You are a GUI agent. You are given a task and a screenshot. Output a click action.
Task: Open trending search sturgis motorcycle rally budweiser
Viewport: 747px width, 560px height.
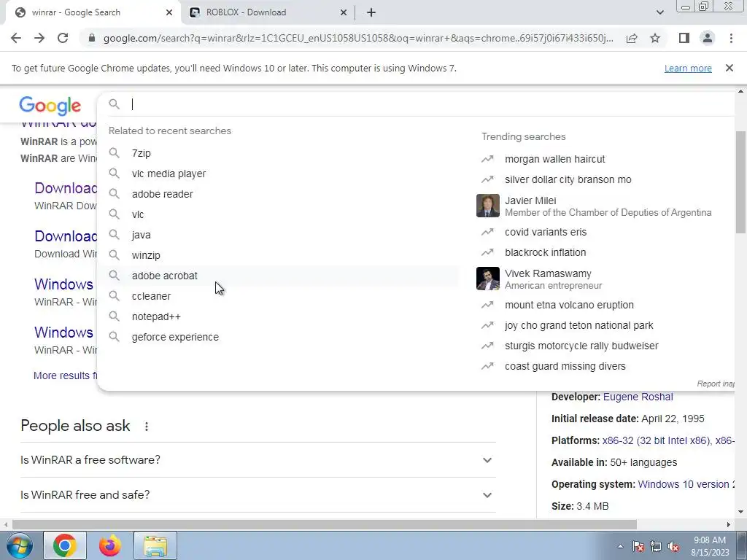tap(581, 346)
